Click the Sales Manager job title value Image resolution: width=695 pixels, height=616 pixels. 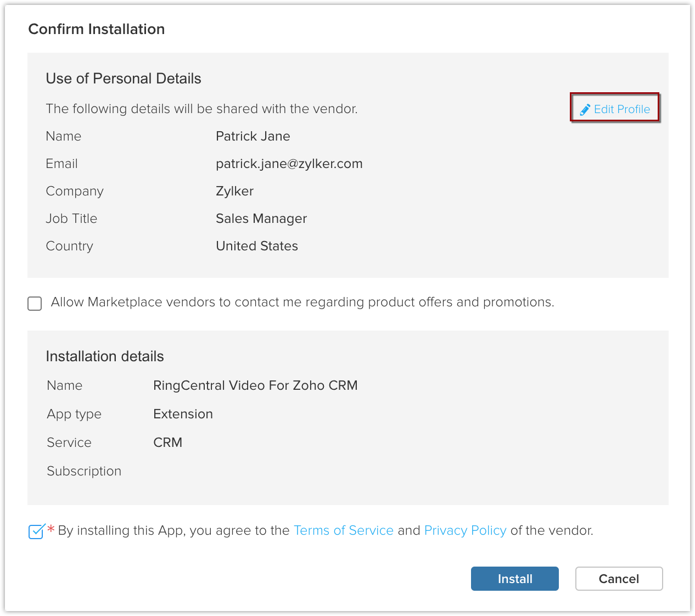[x=261, y=219]
